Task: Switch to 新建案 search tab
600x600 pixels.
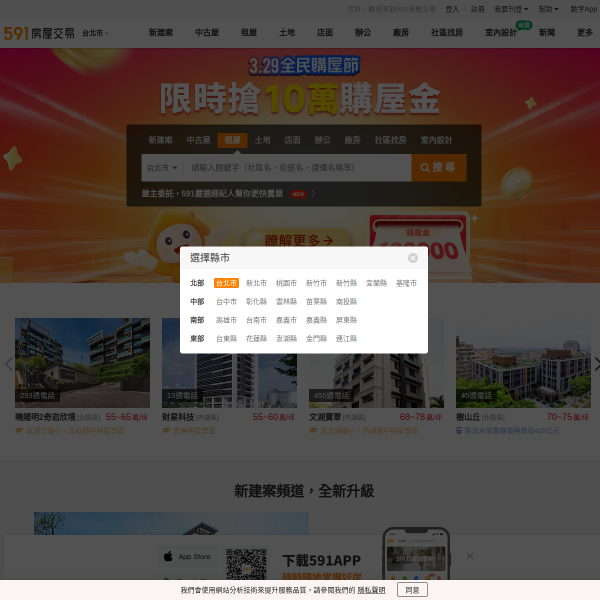Action: (x=161, y=140)
